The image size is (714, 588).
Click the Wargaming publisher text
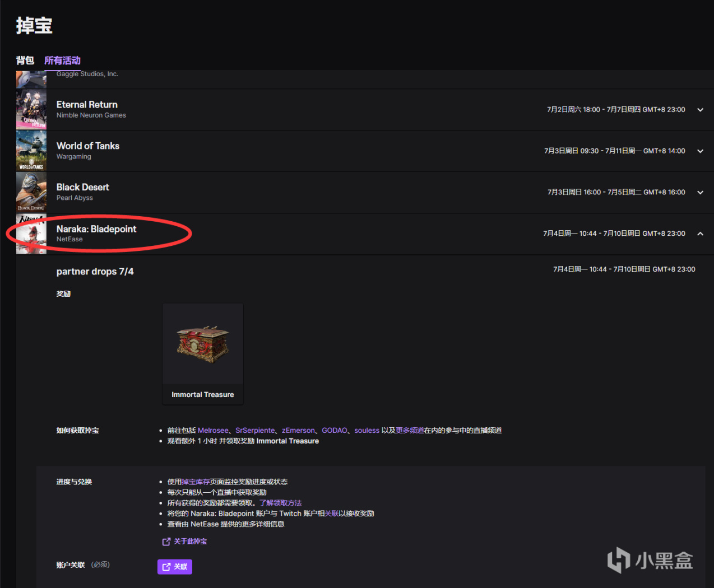[x=74, y=157]
